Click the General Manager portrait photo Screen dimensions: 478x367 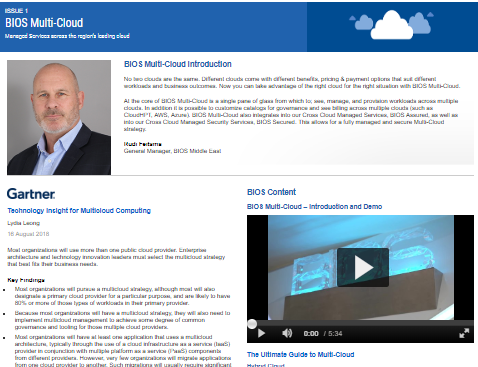[x=59, y=117]
